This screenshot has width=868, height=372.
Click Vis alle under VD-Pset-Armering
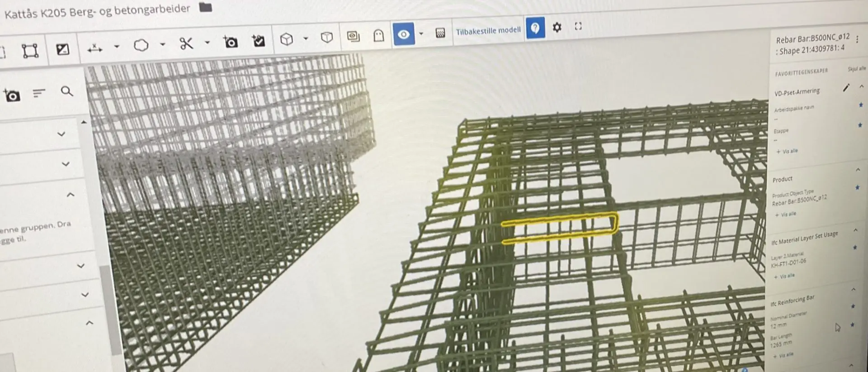click(787, 151)
